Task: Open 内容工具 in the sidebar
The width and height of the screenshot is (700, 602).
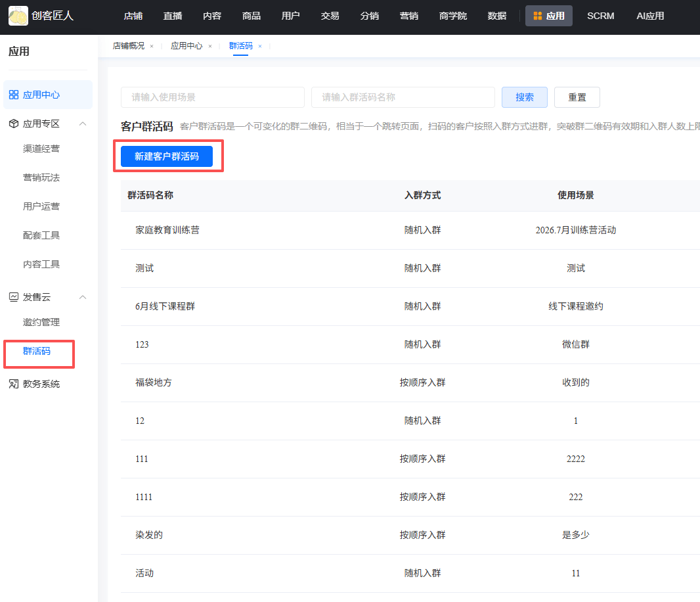Action: click(x=41, y=264)
